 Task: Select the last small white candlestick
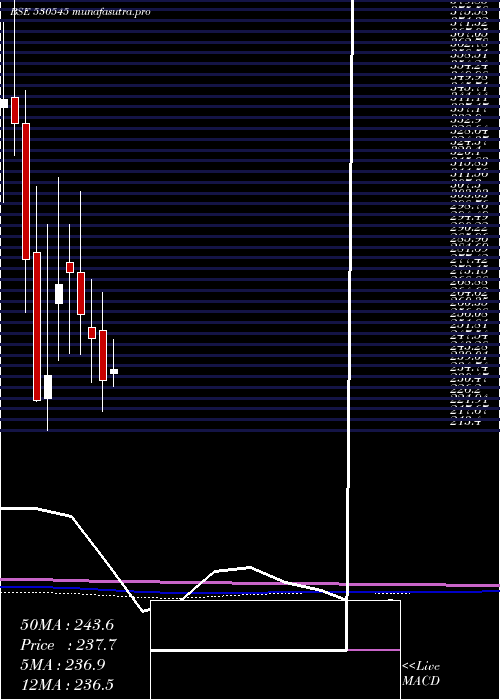[114, 371]
